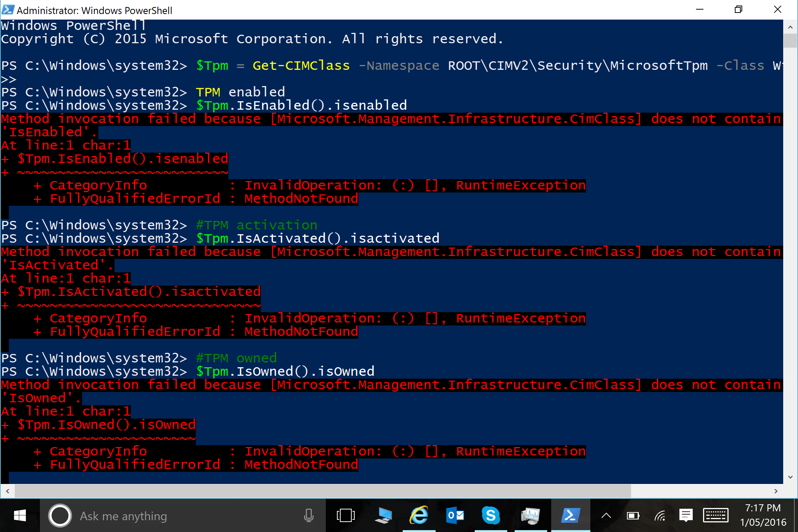
Task: Open Skype from the taskbar
Action: (491, 516)
